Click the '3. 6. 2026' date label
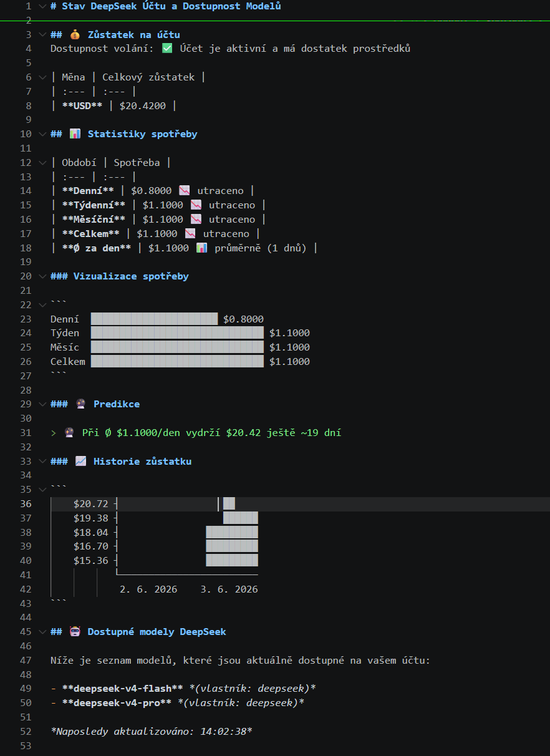The width and height of the screenshot is (550, 756). [229, 589]
